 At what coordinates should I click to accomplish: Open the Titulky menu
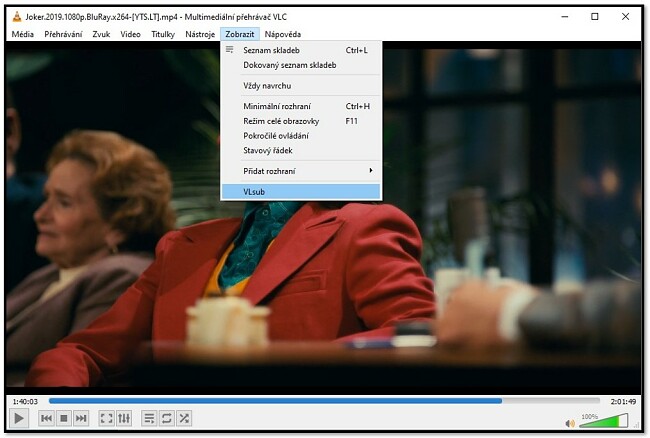pyautogui.click(x=163, y=34)
